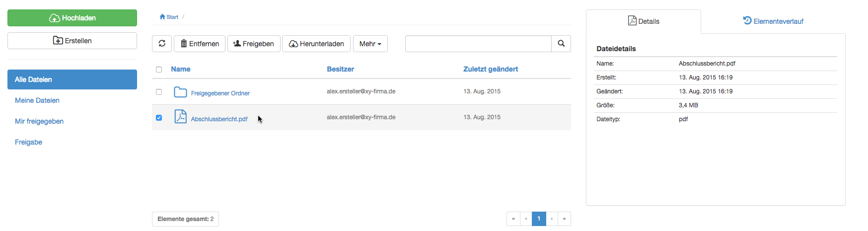This screenshot has height=231, width=868.
Task: Click the 3,4 MB size value
Action: [688, 105]
